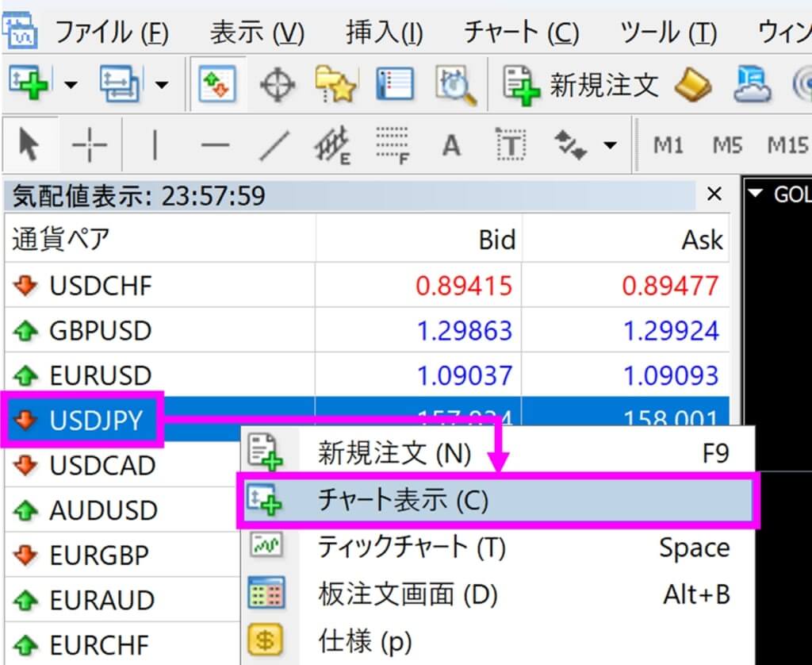Select the EURGBP row
Image resolution: width=812 pixels, height=665 pixels.
(x=122, y=555)
